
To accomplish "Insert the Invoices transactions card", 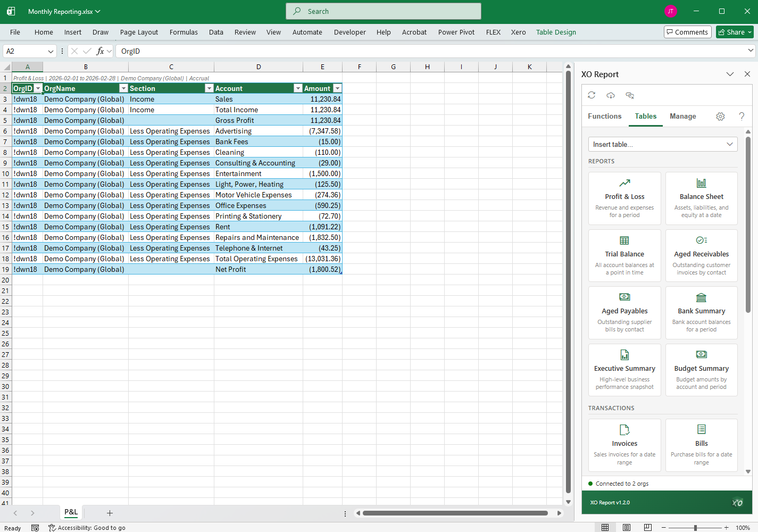I will pos(624,445).
